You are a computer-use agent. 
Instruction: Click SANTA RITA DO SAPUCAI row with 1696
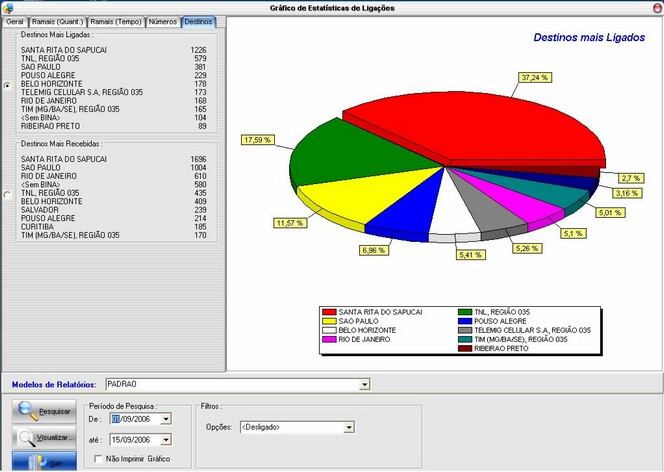click(x=113, y=159)
